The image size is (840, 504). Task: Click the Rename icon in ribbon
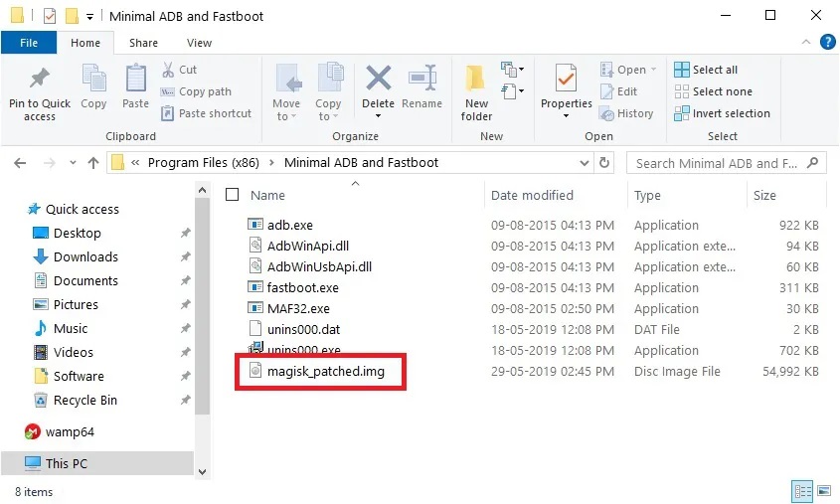(422, 80)
